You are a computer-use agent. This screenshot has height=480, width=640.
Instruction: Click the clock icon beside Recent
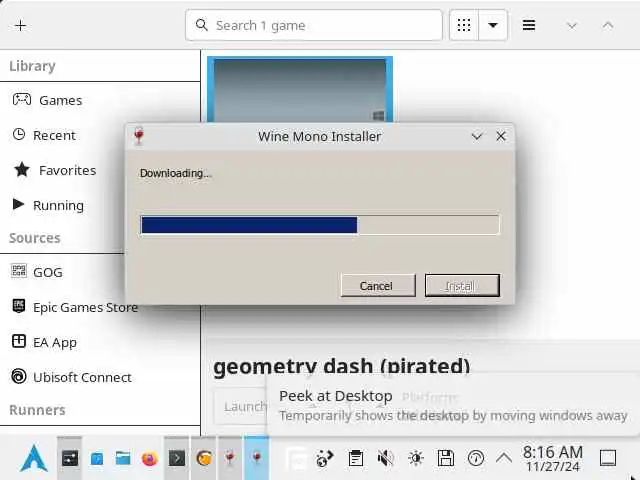(19, 134)
